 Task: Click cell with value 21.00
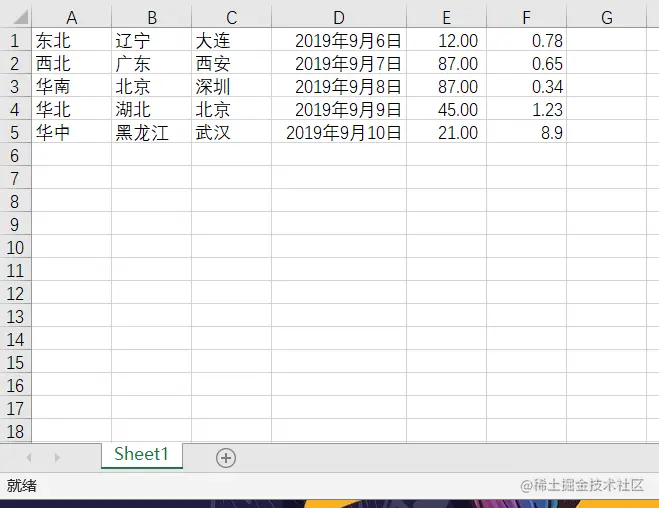click(x=447, y=132)
